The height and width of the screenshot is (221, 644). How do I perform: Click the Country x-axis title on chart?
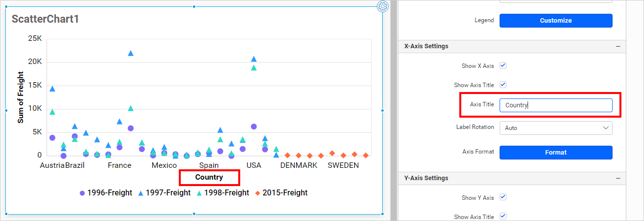209,177
